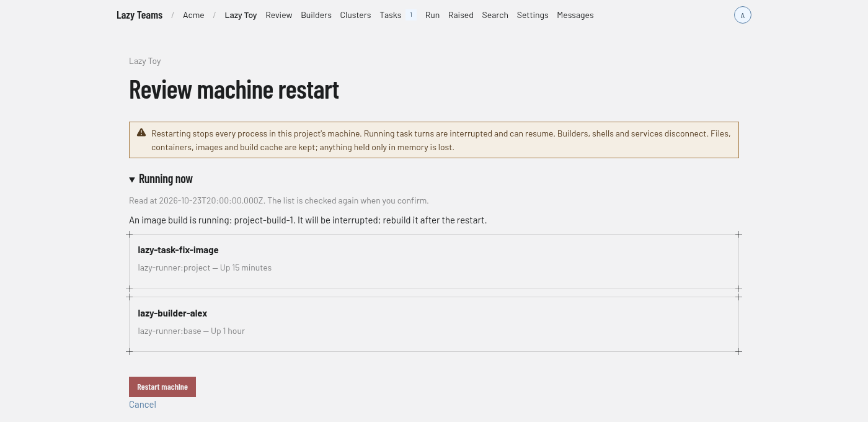Click the Restart machine button
This screenshot has width=868, height=422.
coord(162,387)
